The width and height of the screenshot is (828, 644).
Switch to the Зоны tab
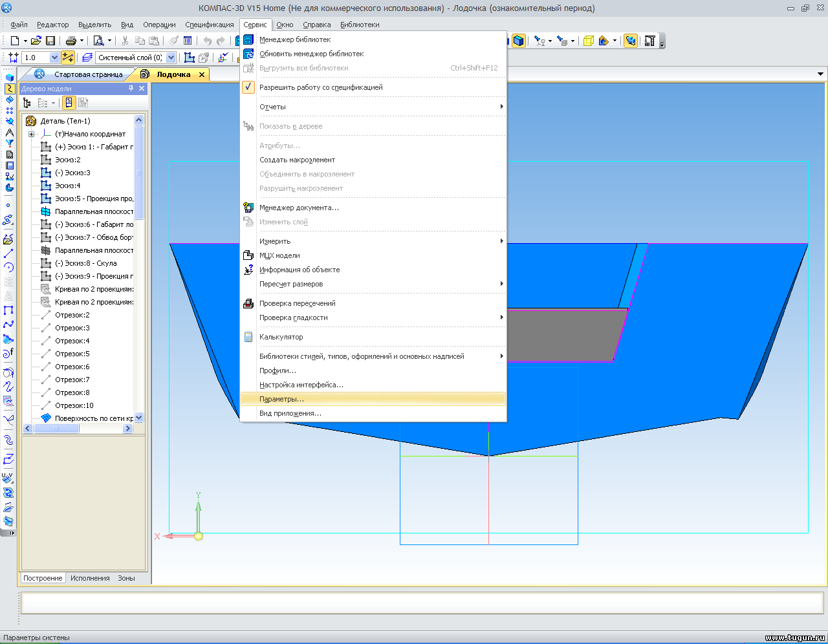pyautogui.click(x=126, y=578)
